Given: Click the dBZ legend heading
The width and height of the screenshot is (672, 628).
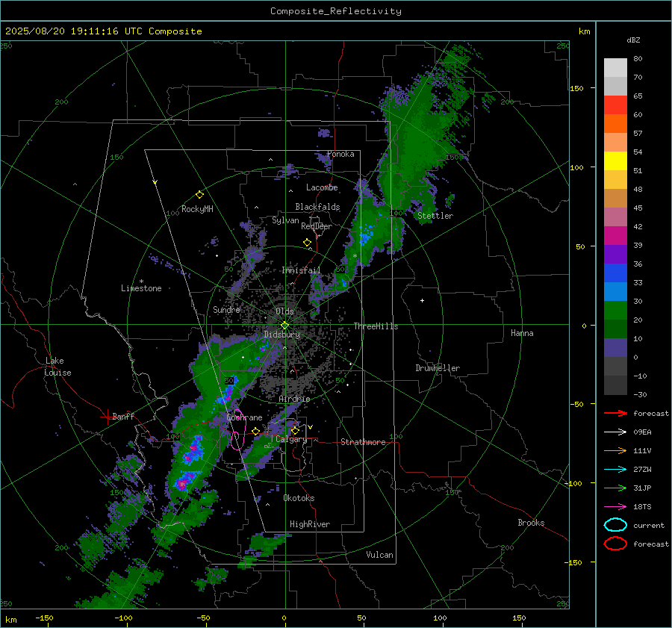Looking at the screenshot, I should coord(633,40).
